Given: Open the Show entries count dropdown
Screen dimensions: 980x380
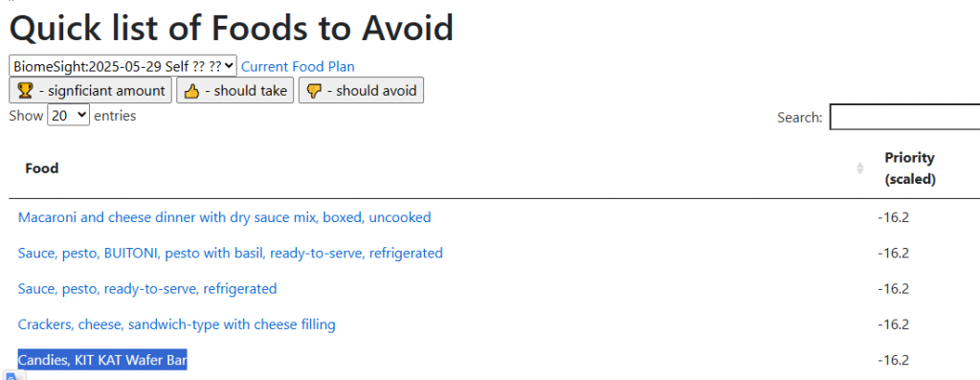Looking at the screenshot, I should click(x=69, y=115).
